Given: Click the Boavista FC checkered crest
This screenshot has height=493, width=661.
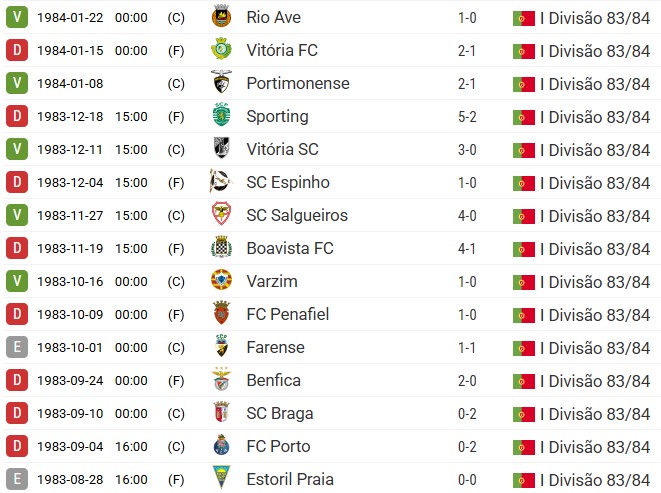Looking at the screenshot, I should [221, 249].
